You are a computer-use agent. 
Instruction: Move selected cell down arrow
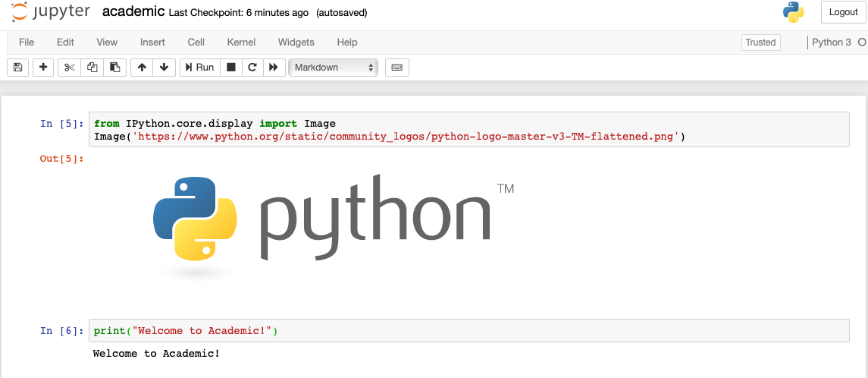164,68
